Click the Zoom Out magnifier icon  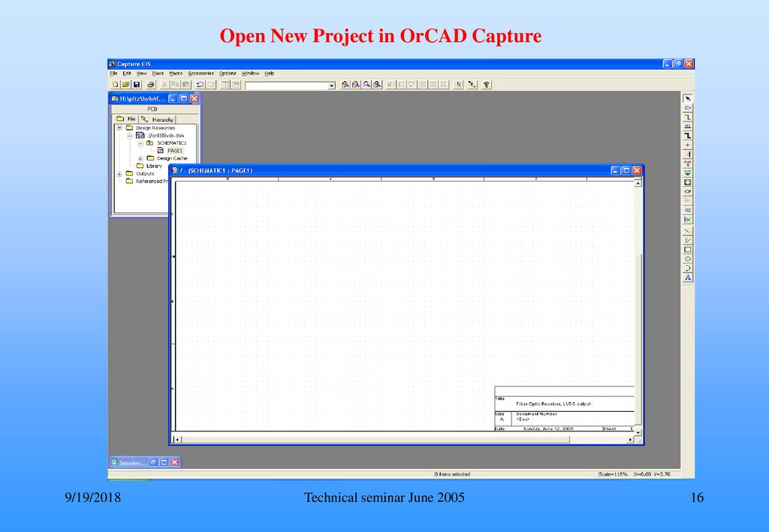[356, 85]
